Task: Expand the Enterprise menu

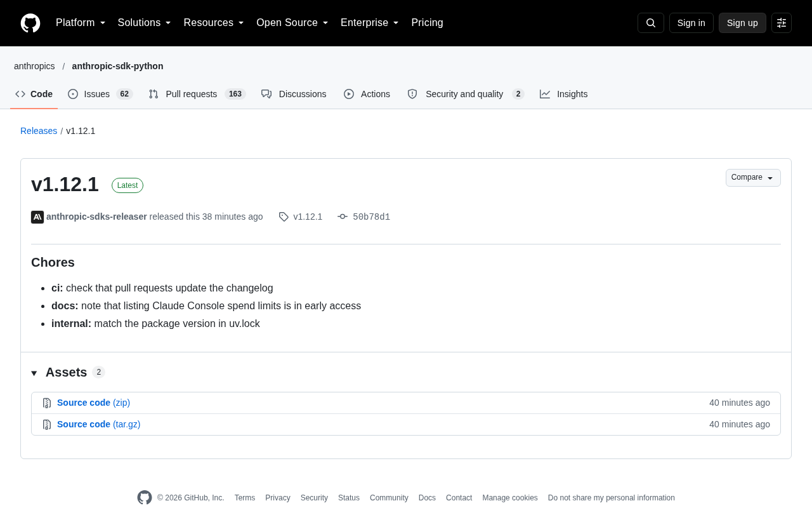Action: click(x=370, y=23)
